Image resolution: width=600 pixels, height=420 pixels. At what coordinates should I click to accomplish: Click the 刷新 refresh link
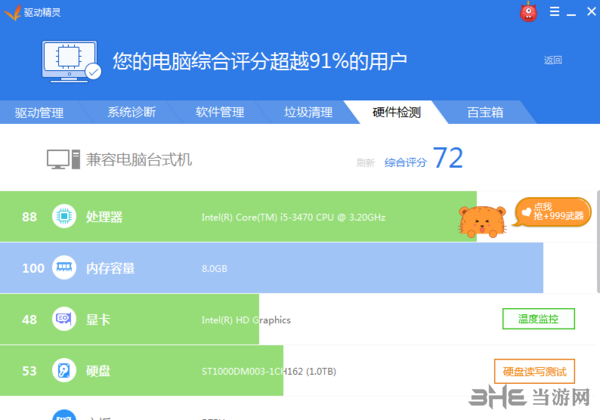point(365,163)
